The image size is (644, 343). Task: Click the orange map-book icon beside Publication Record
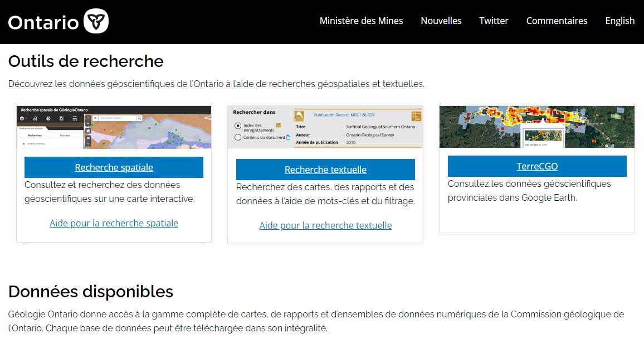tap(299, 115)
